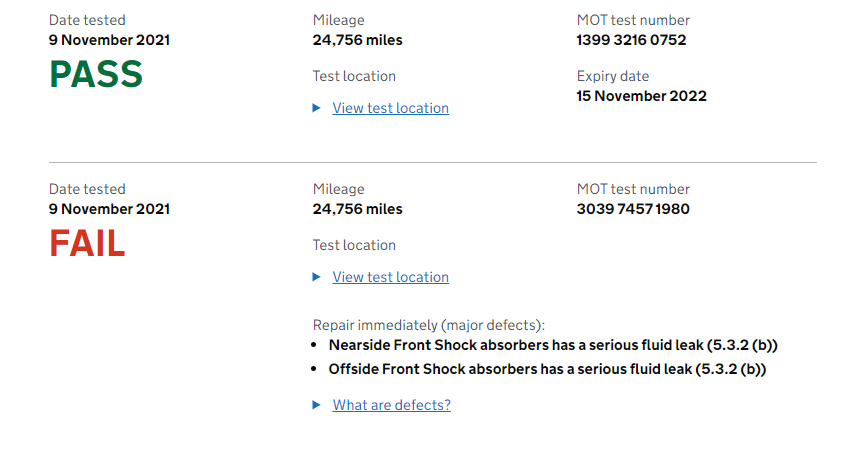Click the date tested above PASS
856x459 pixels.
(109, 40)
